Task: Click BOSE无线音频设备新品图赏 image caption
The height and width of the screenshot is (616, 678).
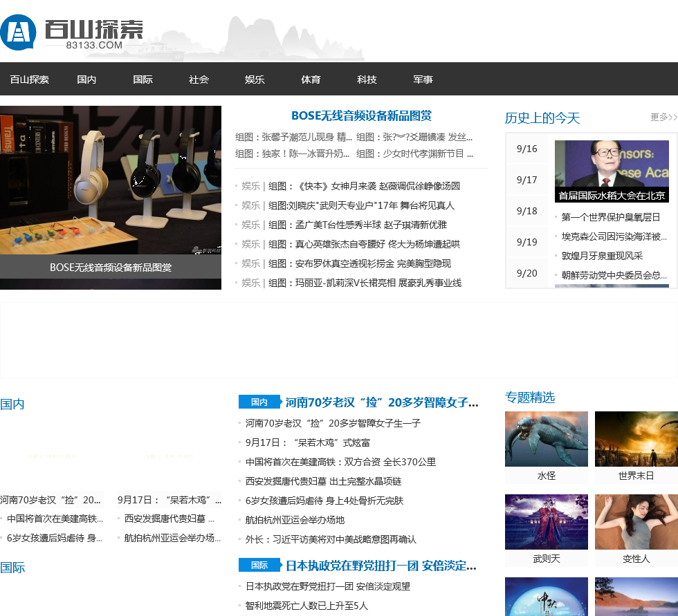Action: [x=111, y=268]
